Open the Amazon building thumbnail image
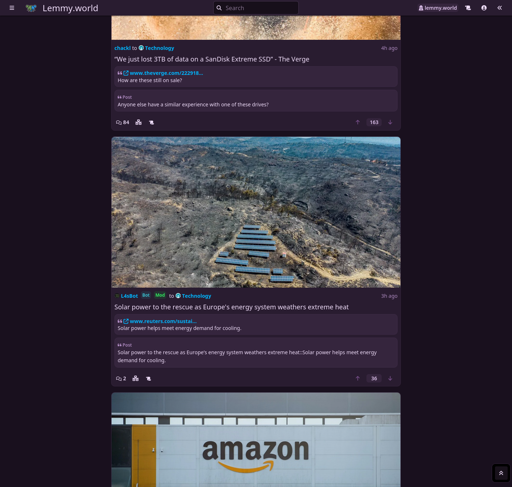 coord(256,440)
